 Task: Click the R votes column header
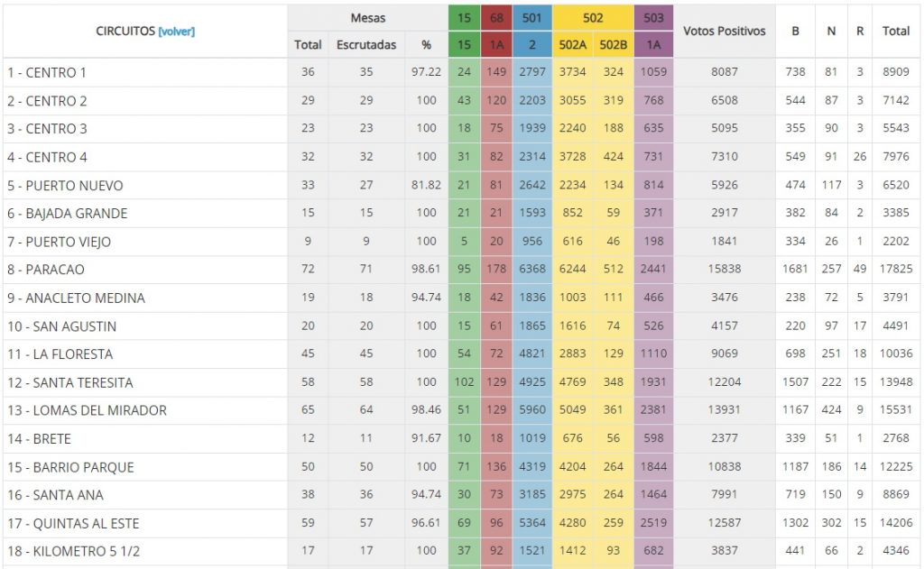(x=860, y=31)
